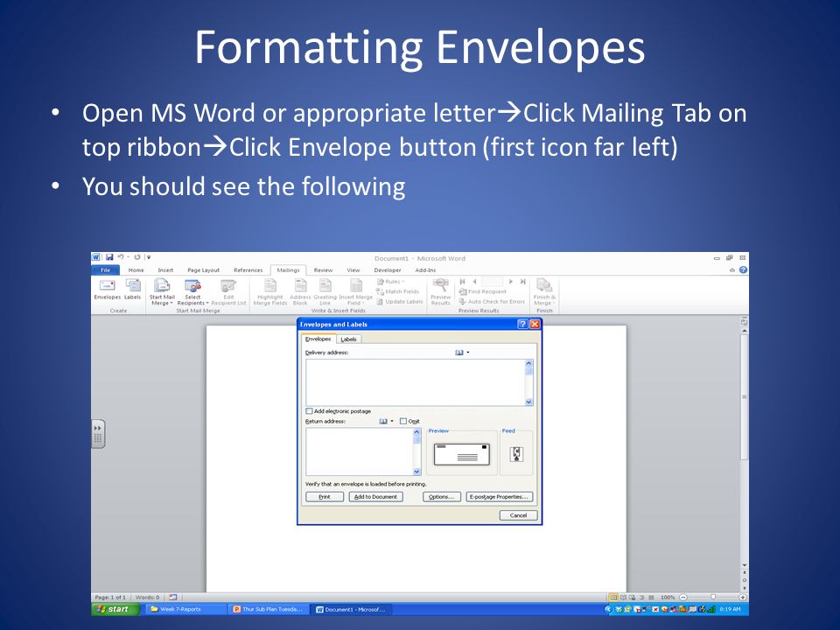The height and width of the screenshot is (630, 840).
Task: Switch to the Home tab
Action: pyautogui.click(x=136, y=270)
